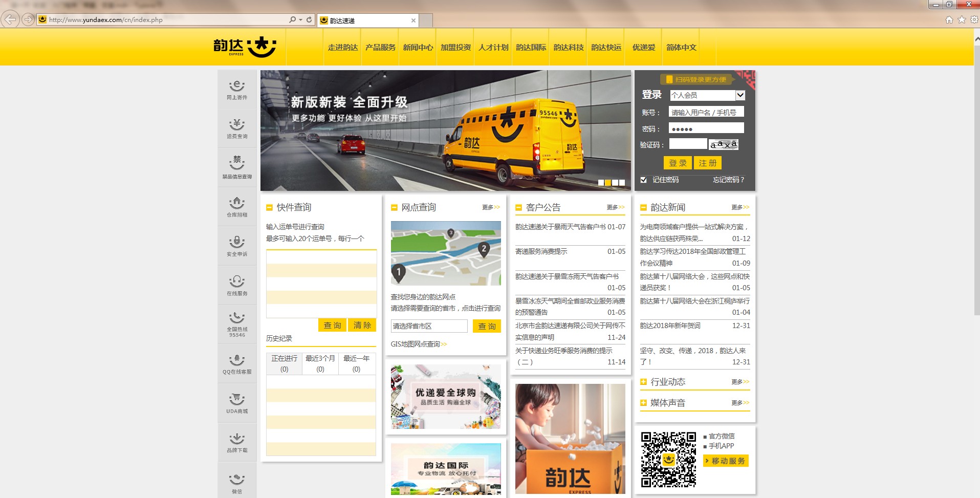Viewport: 980px width, 498px height.
Task: Expand 媒体声音 section plus icon
Action: (643, 403)
